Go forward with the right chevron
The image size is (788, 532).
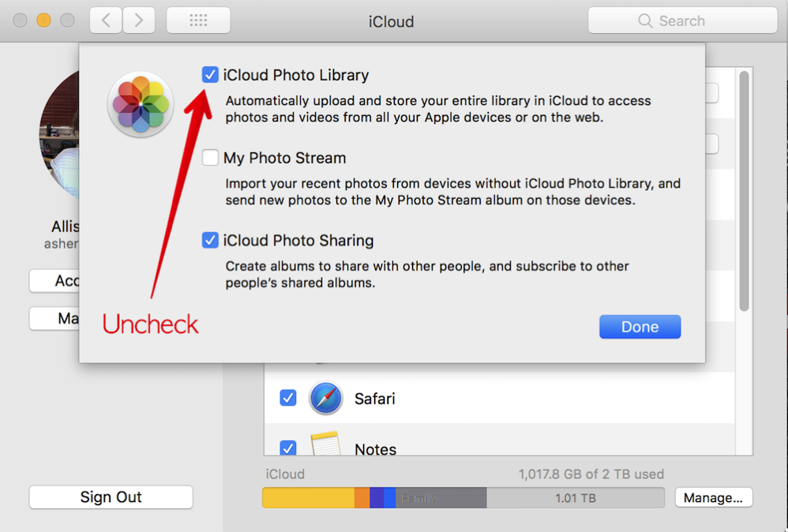[x=139, y=21]
